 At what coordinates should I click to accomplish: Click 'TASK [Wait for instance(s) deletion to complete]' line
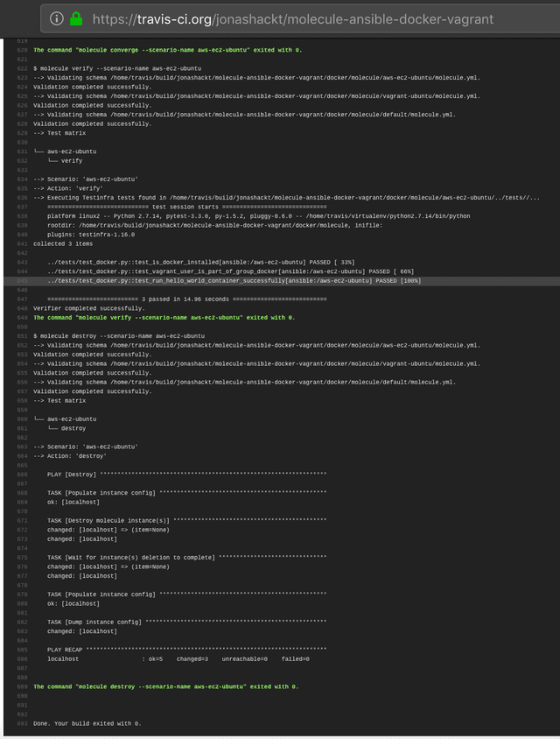(x=186, y=557)
